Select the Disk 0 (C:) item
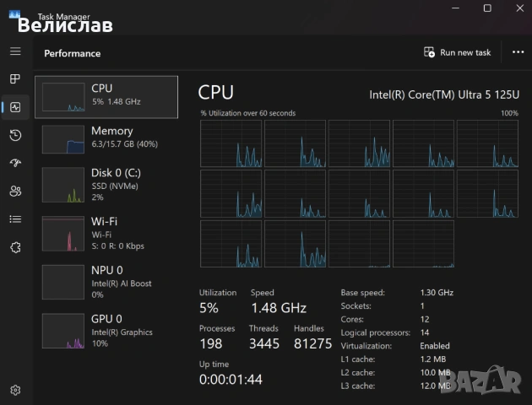This screenshot has width=532, height=405. pyautogui.click(x=106, y=184)
